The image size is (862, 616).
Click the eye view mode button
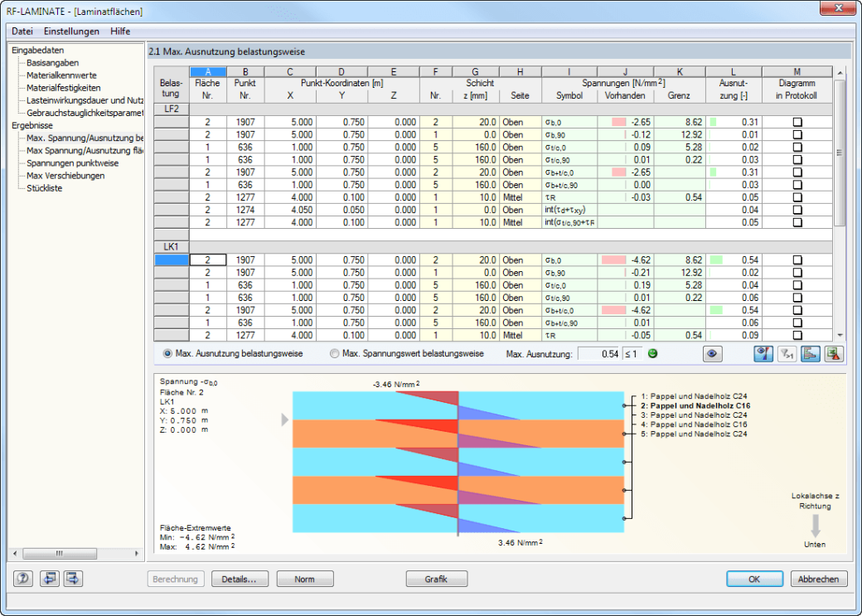pos(713,354)
